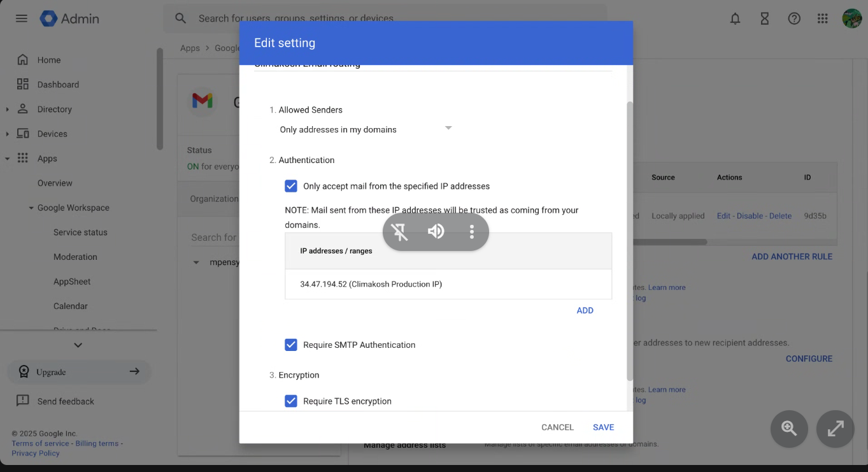Click the speaker volume icon
Viewport: 868px width, 472px height.
point(436,231)
